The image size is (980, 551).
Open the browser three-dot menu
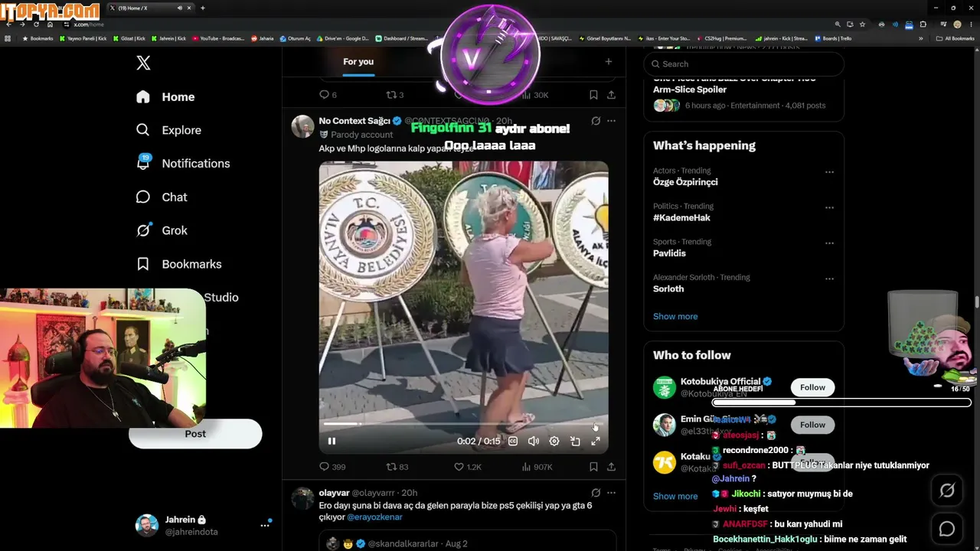[x=972, y=24]
